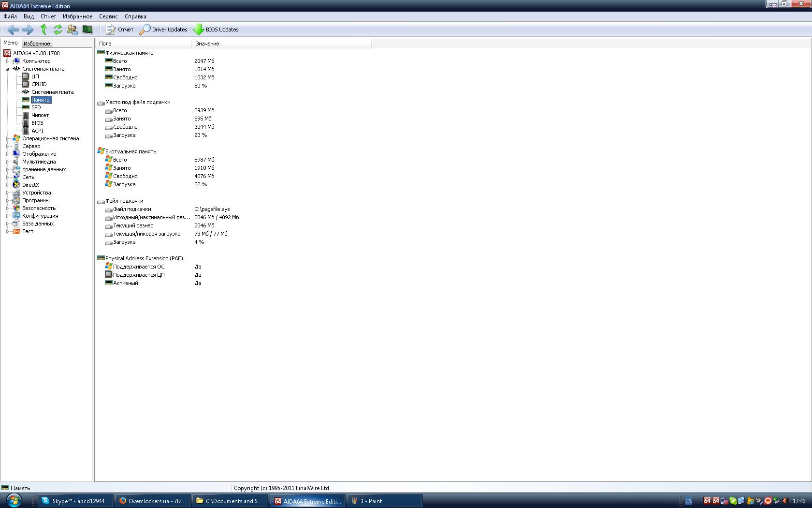Image resolution: width=812 pixels, height=508 pixels.
Task: Click the Back navigation arrow icon
Action: pyautogui.click(x=13, y=30)
